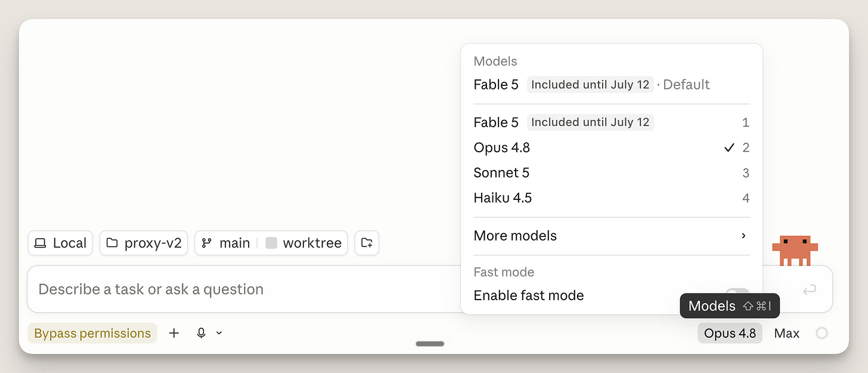868x373 pixels.
Task: Click the circle icon next to Max
Action: [x=821, y=333]
